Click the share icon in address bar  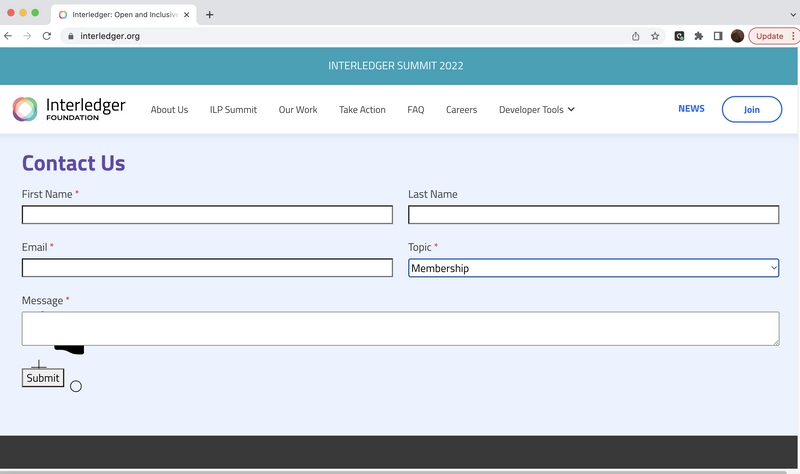click(635, 36)
